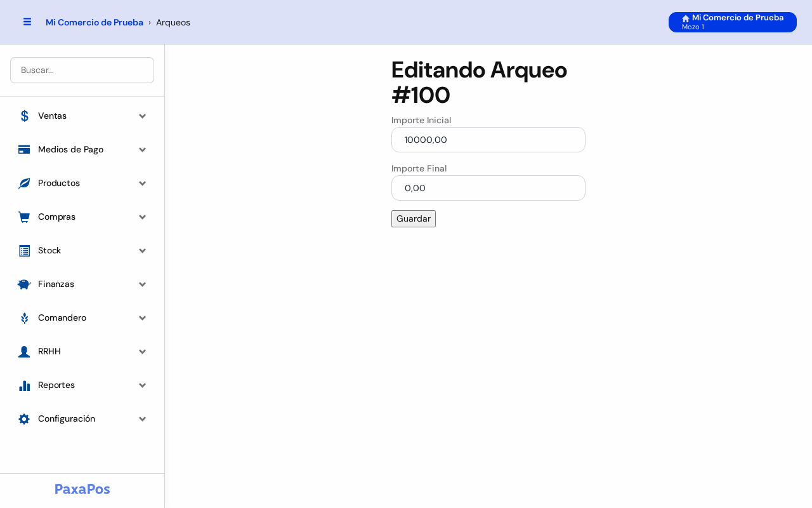Click the Comandero icon
Viewport: 812px width, 508px height.
pyautogui.click(x=24, y=317)
